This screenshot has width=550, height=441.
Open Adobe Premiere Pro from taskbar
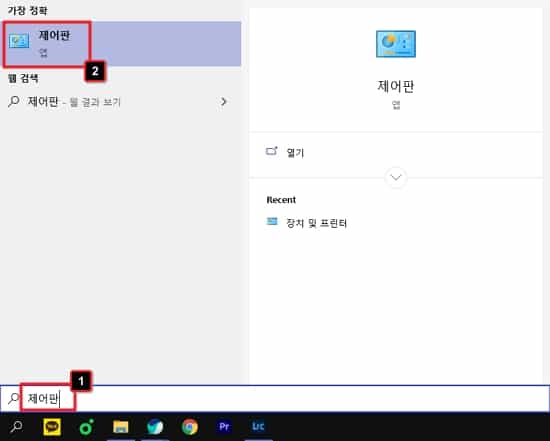pyautogui.click(x=224, y=427)
